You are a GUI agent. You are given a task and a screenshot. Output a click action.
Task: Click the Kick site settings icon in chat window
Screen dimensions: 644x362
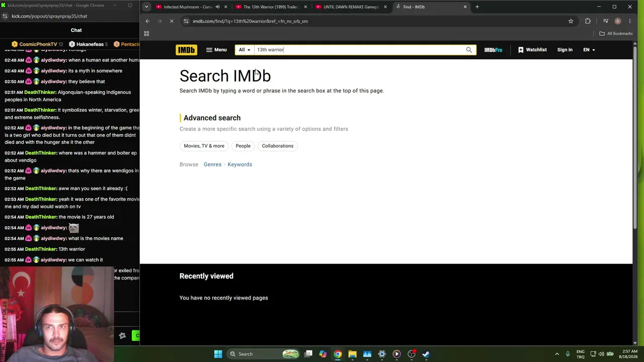(5, 16)
